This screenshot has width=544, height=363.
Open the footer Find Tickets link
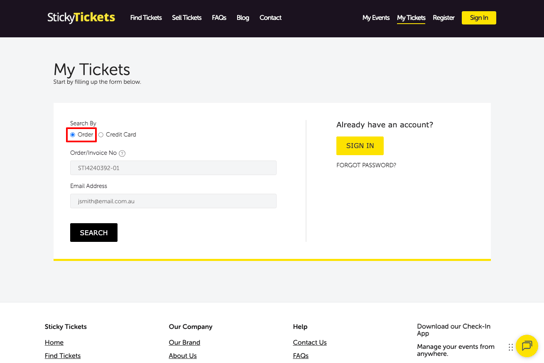point(62,356)
